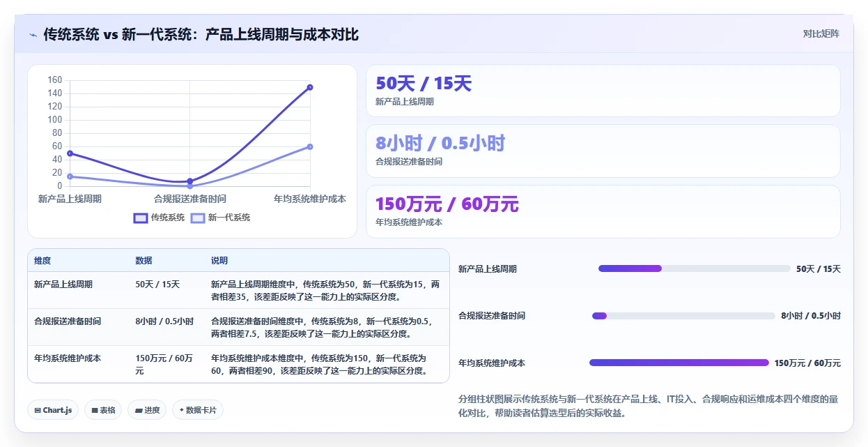Click the 年均系统维护成本 table row label

(68, 358)
